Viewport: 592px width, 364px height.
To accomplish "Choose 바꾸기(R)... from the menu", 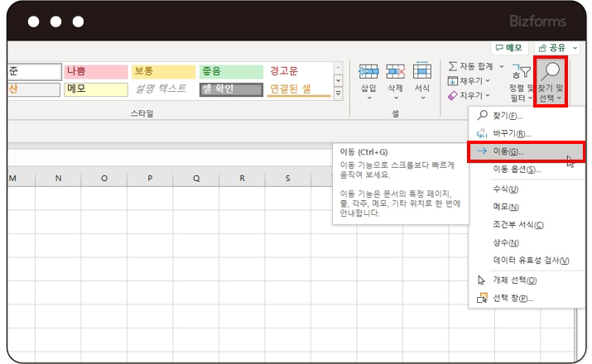I will [x=527, y=133].
